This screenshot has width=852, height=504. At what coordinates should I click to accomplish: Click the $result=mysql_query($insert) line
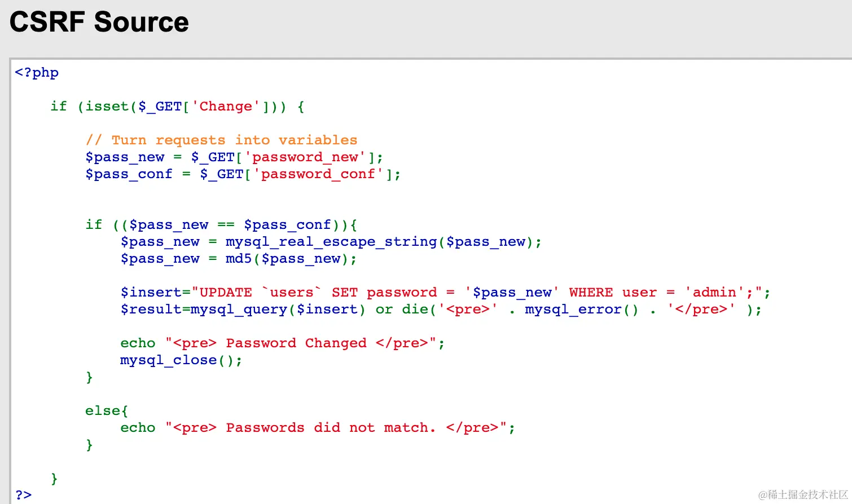[441, 310]
